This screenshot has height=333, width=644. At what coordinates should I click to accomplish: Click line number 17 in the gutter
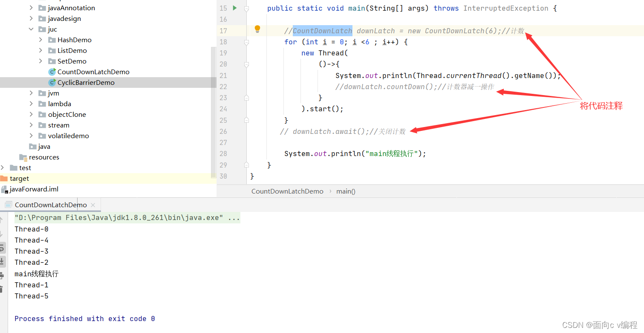223,31
